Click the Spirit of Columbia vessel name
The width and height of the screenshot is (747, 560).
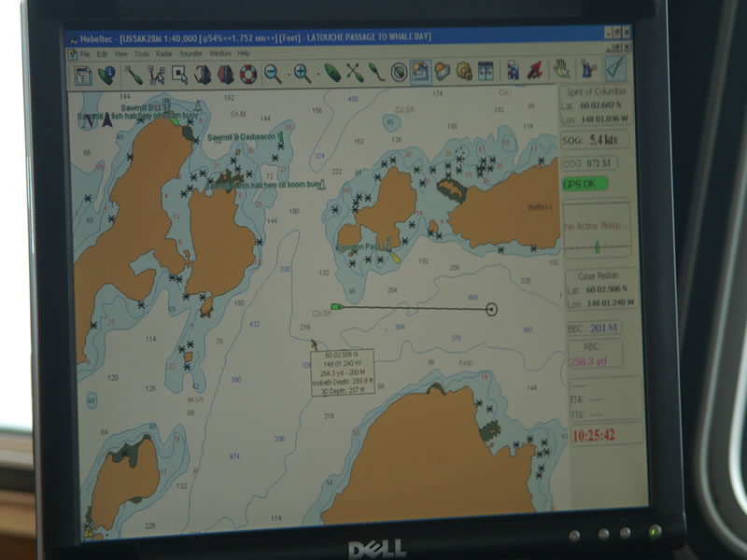tap(596, 91)
